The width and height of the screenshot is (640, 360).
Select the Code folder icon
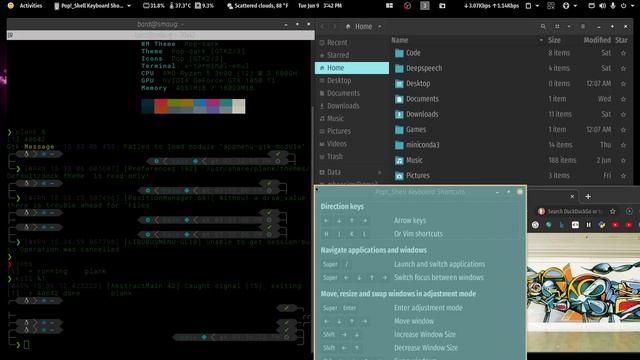click(399, 53)
